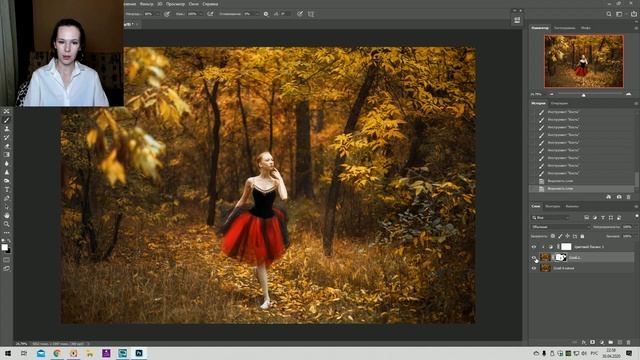640x360 pixels.
Task: Turn layer filtering on or off
Action: 636,216
